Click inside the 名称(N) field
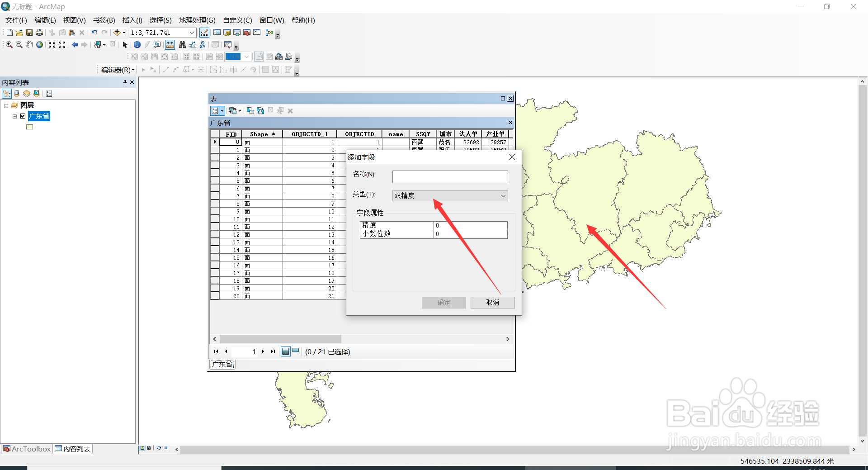 tap(449, 176)
